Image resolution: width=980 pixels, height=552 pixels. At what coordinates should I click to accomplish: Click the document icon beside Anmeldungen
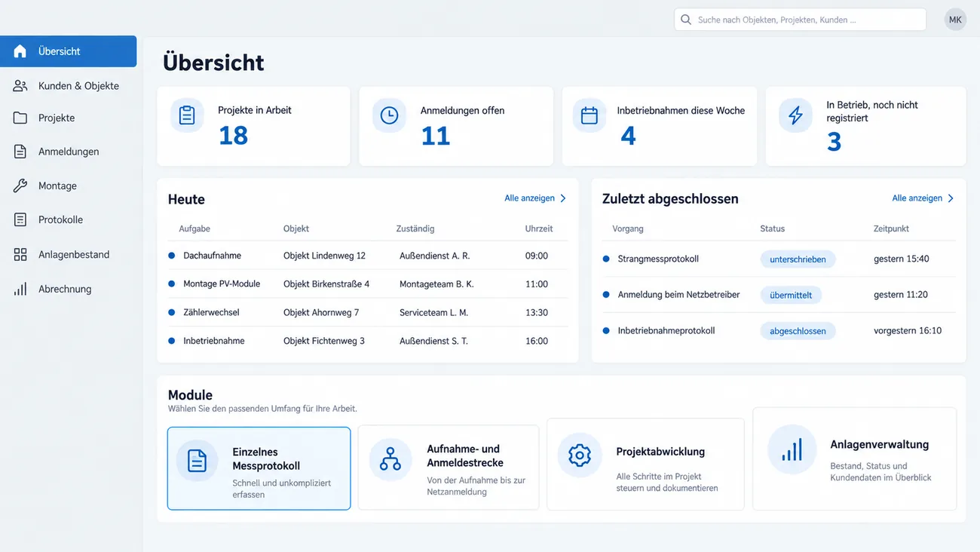20,152
